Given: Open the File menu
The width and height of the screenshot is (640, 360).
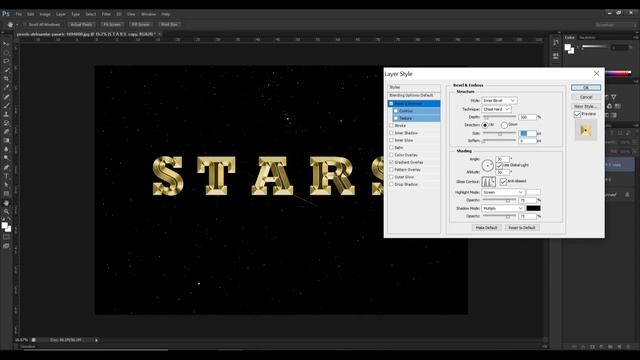Looking at the screenshot, I should pos(18,14).
